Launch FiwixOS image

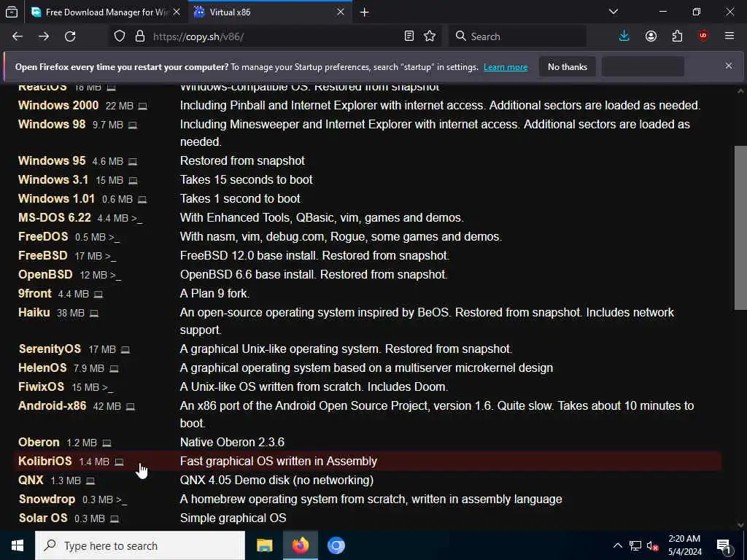(41, 386)
